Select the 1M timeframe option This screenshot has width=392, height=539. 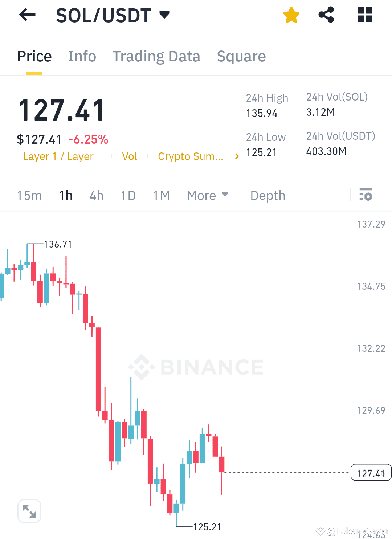click(x=161, y=195)
